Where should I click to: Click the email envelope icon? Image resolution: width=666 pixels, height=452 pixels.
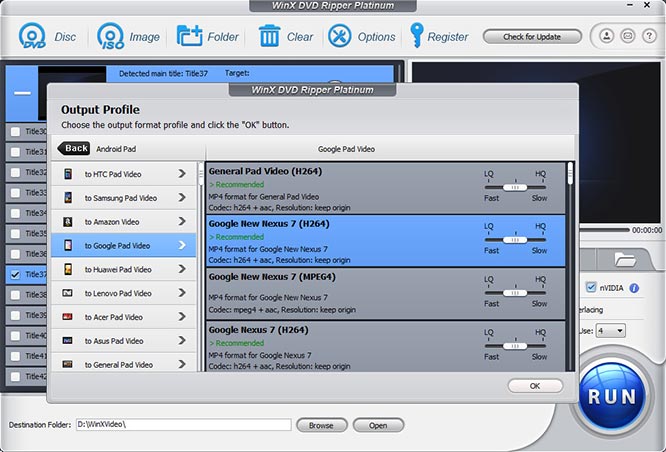point(627,36)
